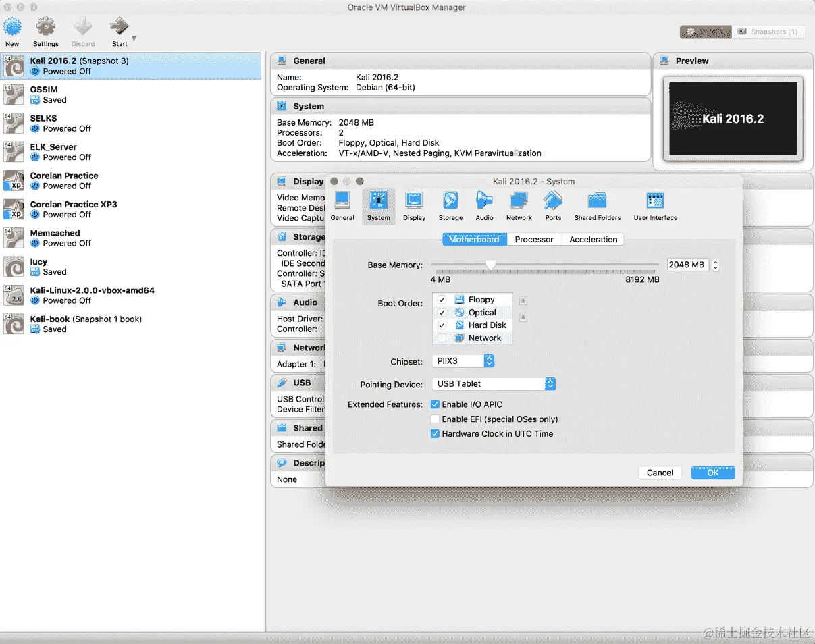The image size is (815, 644).
Task: Click the Network boot device icon
Action: pyautogui.click(x=459, y=338)
